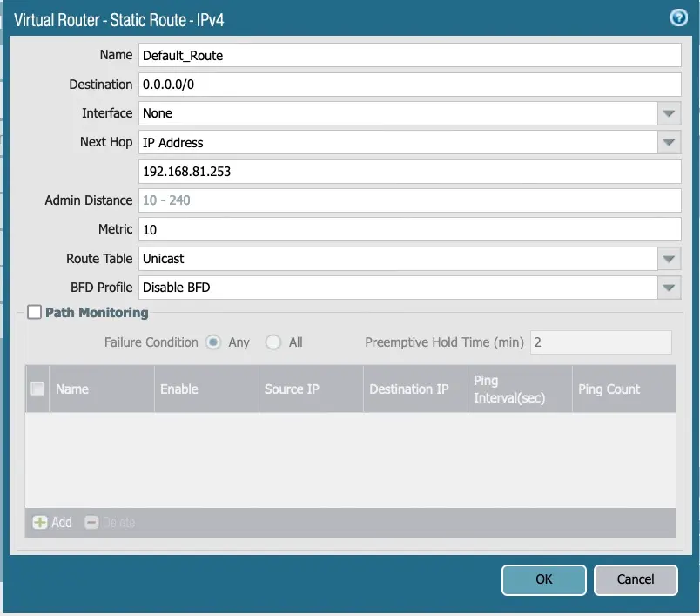Screen dimensions: 700x616
Task: Click the Name field containing Default_Route
Action: click(x=409, y=55)
